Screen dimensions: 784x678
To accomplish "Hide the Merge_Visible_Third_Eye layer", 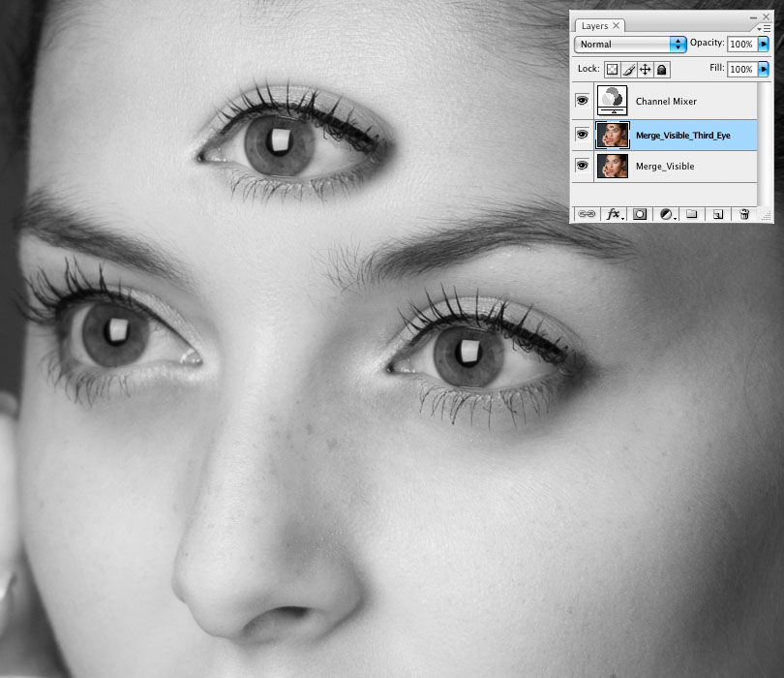I will [583, 134].
